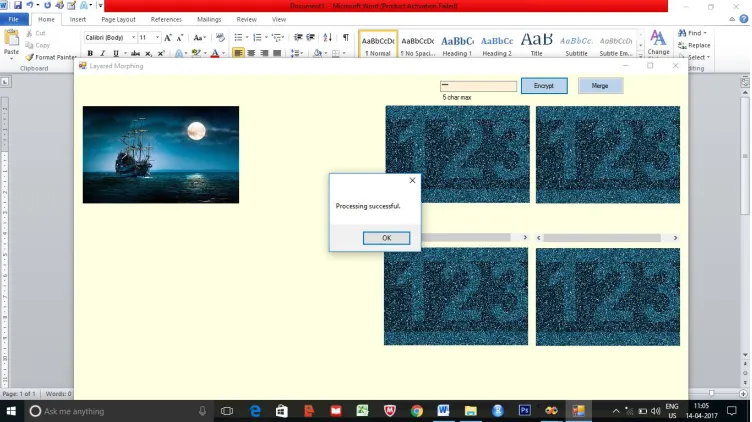This screenshot has width=752, height=422.
Task: Toggle Italic formatting in Word
Action: click(x=102, y=53)
